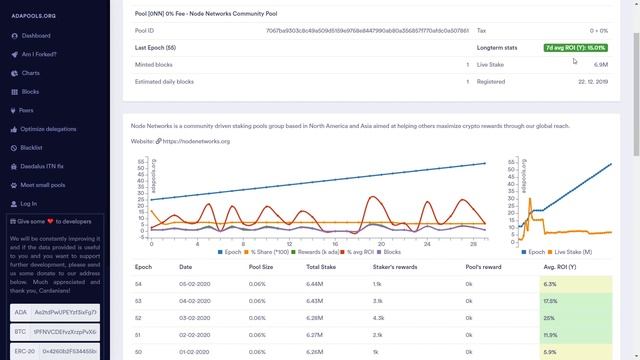Image resolution: width=640 pixels, height=360 pixels.
Task: Click the Staker's rewards column header
Action: point(395,267)
